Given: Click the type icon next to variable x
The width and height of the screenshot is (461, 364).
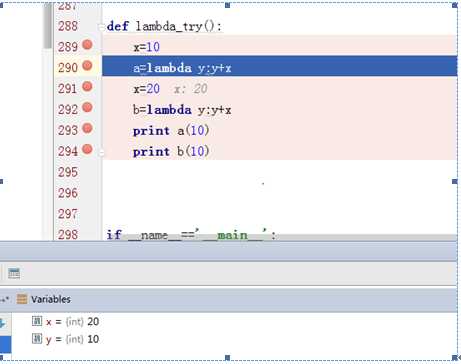Looking at the screenshot, I should [x=37, y=321].
